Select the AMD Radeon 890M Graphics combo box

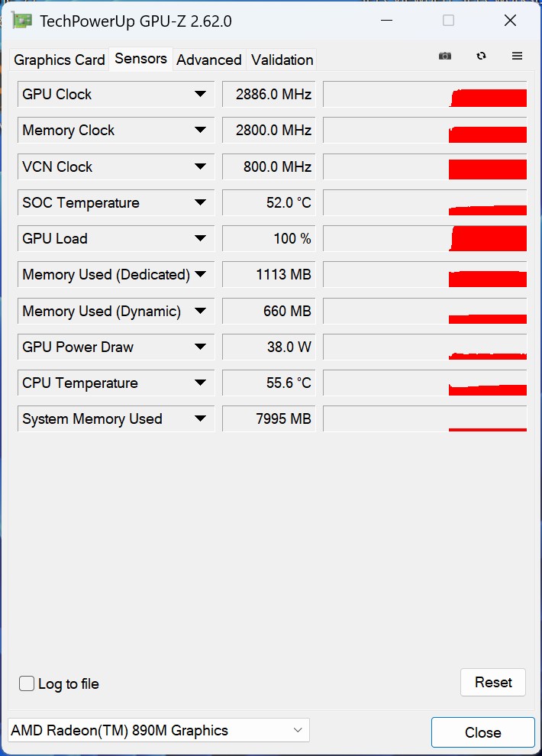(159, 731)
